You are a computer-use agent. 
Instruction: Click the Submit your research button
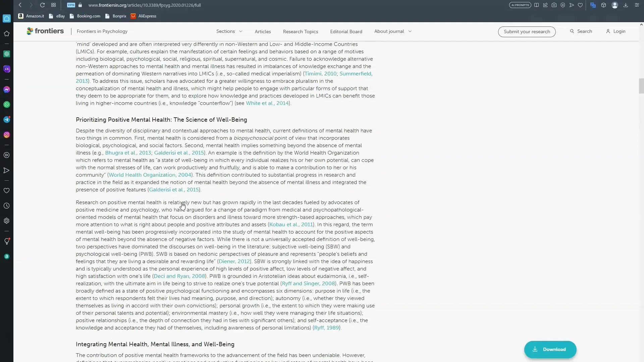[x=527, y=32]
